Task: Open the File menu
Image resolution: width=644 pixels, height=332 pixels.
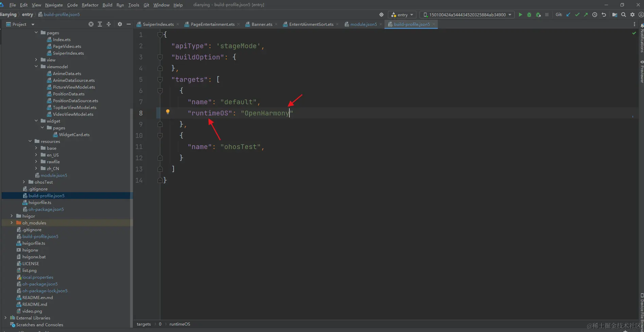Action: click(x=13, y=5)
